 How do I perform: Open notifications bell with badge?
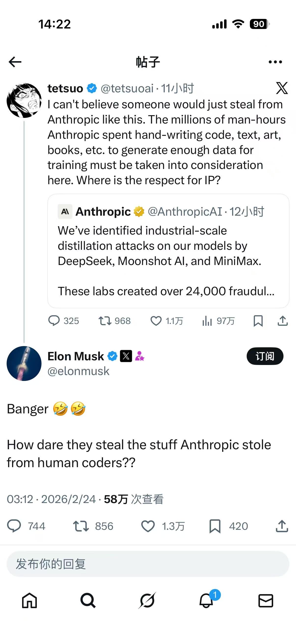pos(207,601)
